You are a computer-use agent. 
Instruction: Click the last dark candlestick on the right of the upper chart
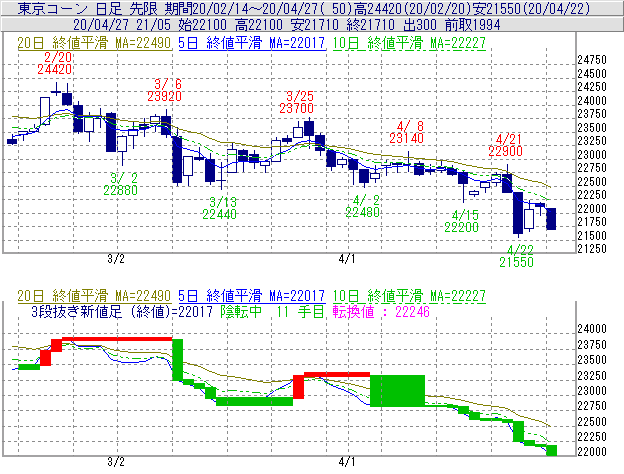551,219
